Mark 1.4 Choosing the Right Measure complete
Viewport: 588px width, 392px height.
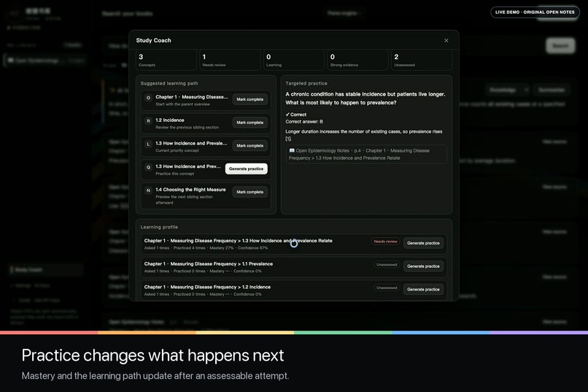pos(249,192)
